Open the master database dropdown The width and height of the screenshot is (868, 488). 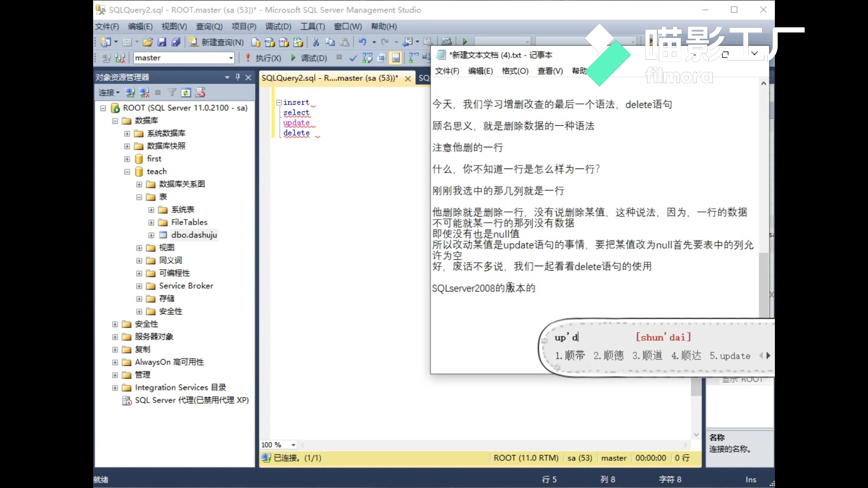point(231,58)
